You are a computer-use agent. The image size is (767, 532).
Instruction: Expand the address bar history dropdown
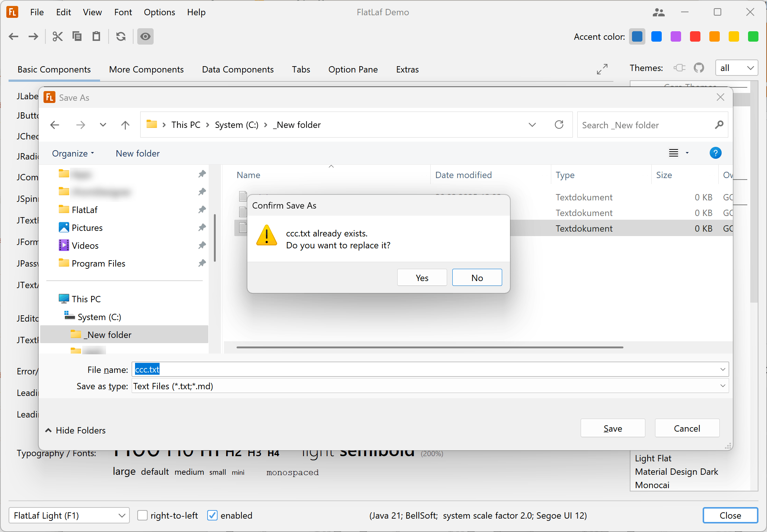[x=532, y=125]
